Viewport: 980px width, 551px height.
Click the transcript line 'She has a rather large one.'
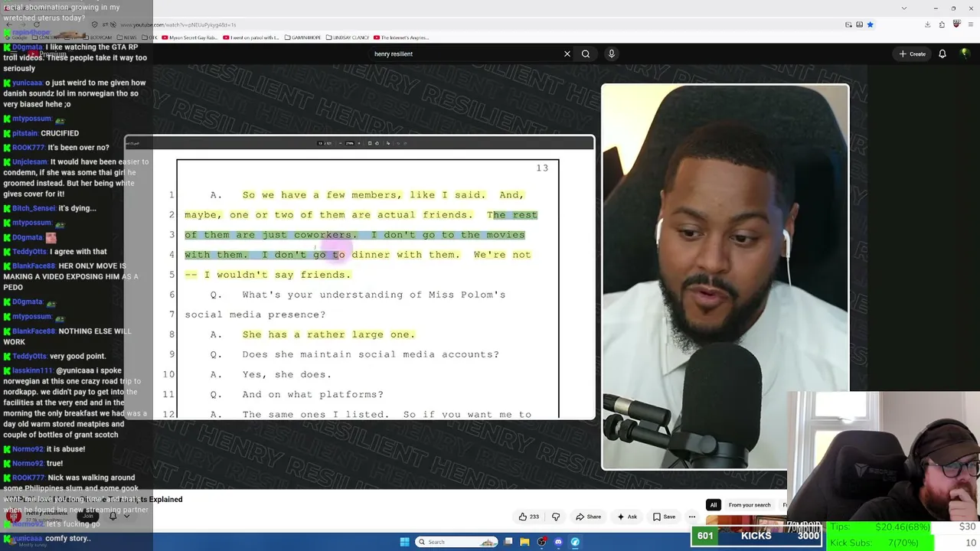(328, 334)
